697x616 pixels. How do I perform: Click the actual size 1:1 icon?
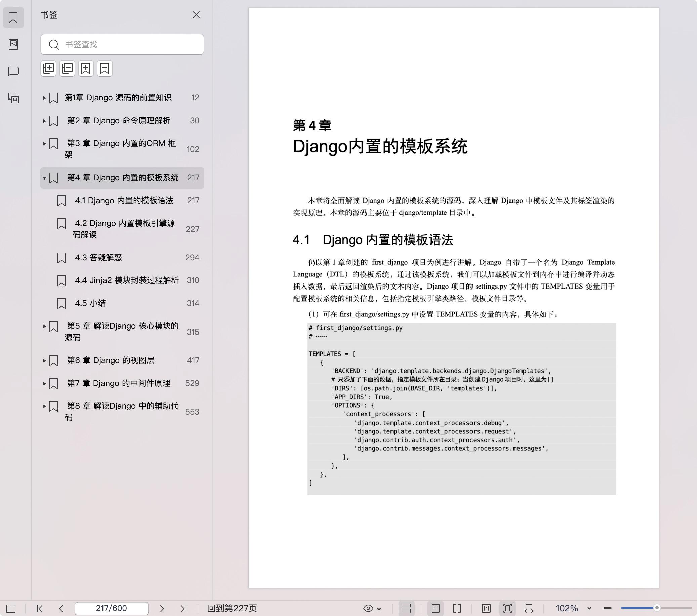coord(486,609)
